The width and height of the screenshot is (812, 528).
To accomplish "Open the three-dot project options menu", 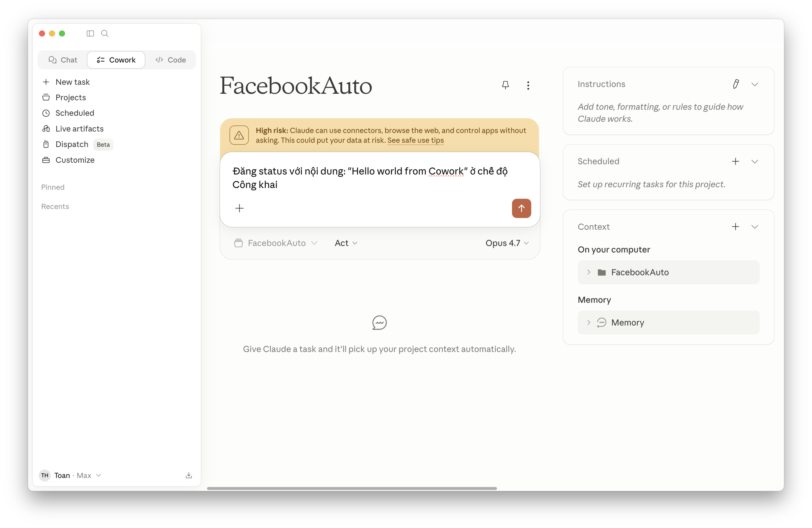I will coord(528,85).
